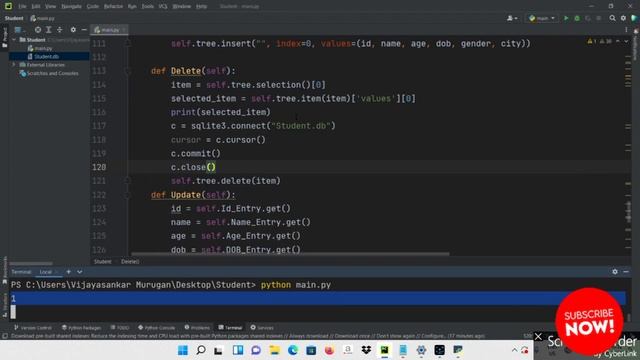Viewport: 640px width, 360px height.
Task: Open the main run configuration dropdown
Action: click(x=542, y=18)
